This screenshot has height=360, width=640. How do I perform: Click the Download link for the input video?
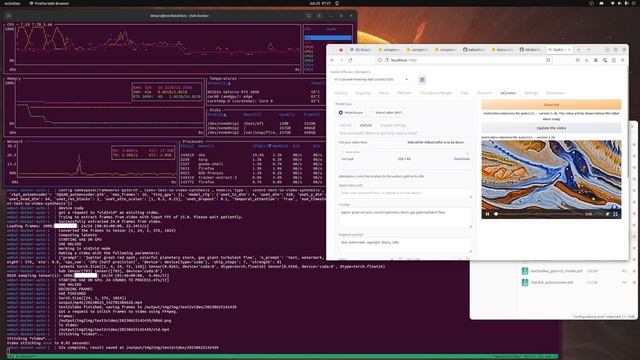[x=462, y=159]
